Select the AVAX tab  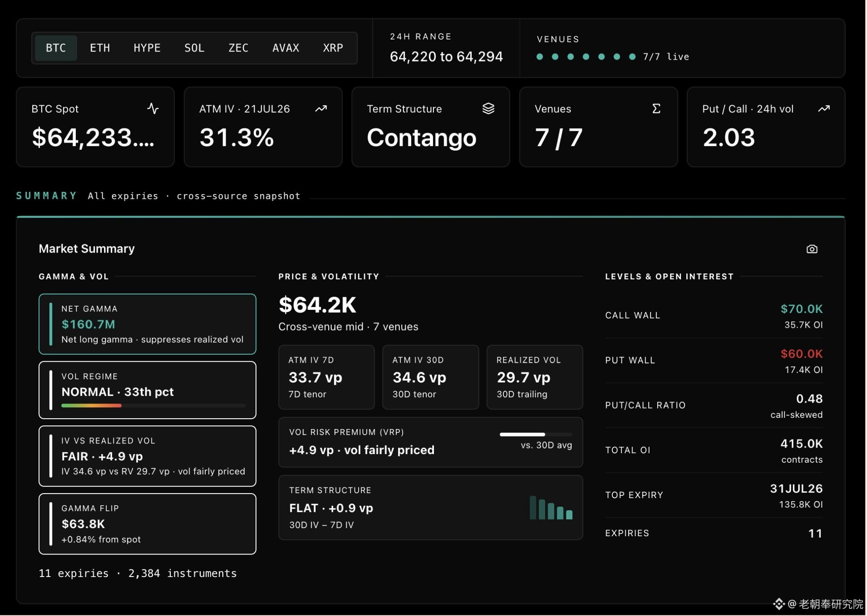point(286,48)
